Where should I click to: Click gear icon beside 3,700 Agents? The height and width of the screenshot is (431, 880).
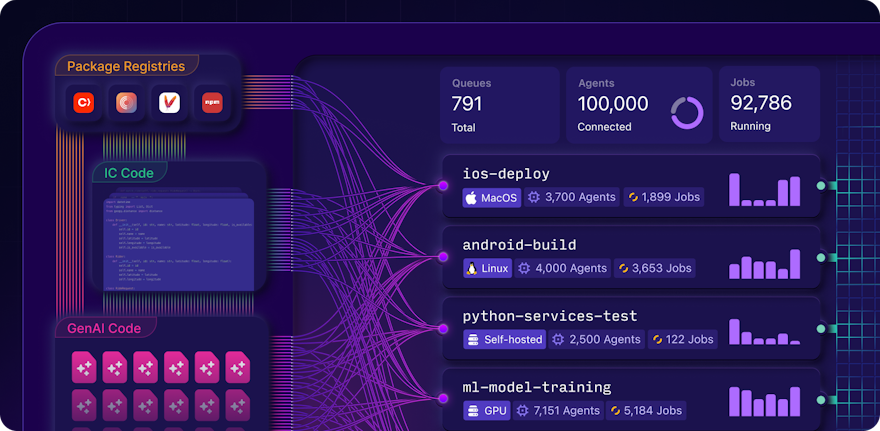534,197
